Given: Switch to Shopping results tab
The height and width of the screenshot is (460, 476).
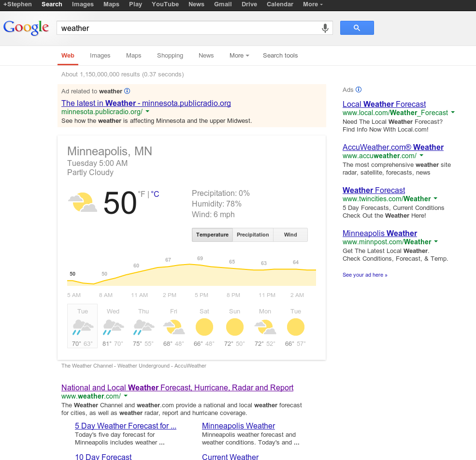Looking at the screenshot, I should [170, 56].
